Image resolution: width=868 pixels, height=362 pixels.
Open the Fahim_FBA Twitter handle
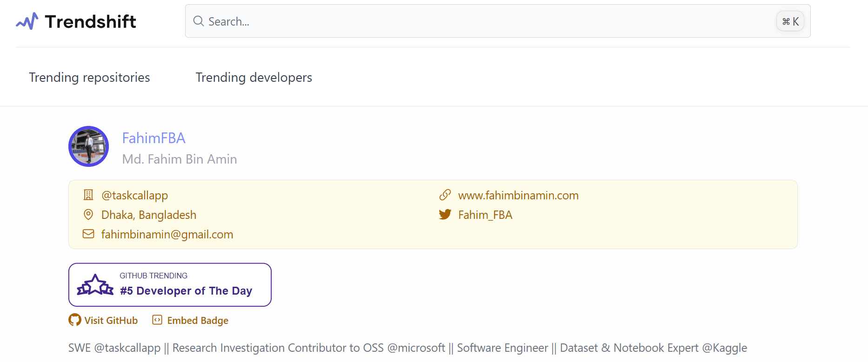click(x=485, y=215)
